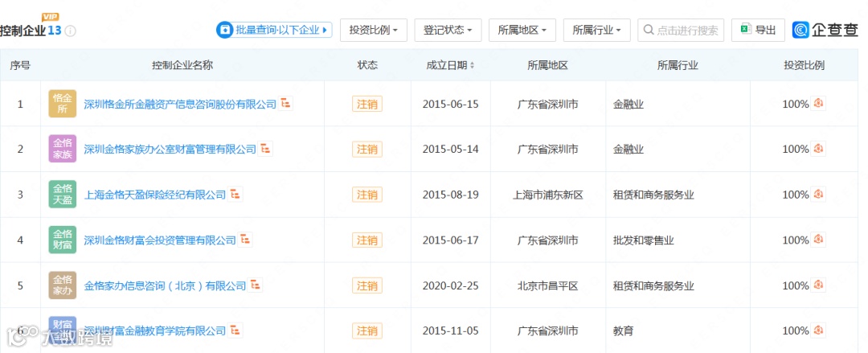This screenshot has width=868, height=353.
Task: Open the 投资比例 filter dropdown
Action: [x=374, y=30]
